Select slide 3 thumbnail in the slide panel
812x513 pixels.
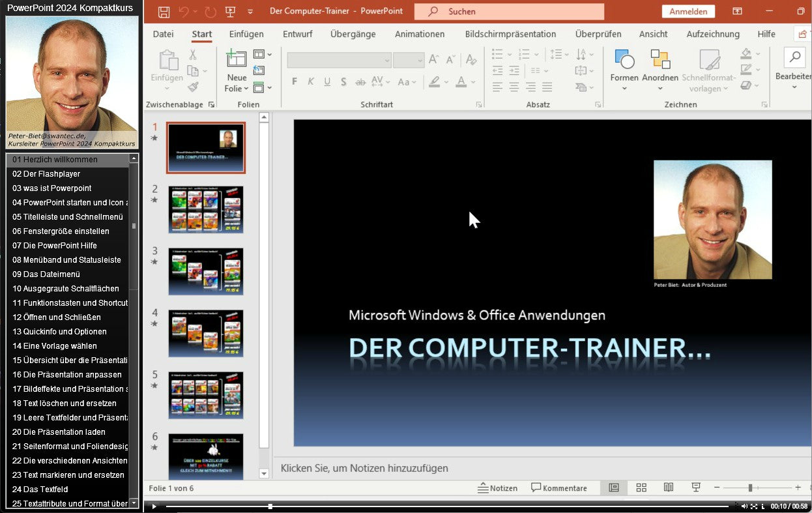click(x=206, y=271)
